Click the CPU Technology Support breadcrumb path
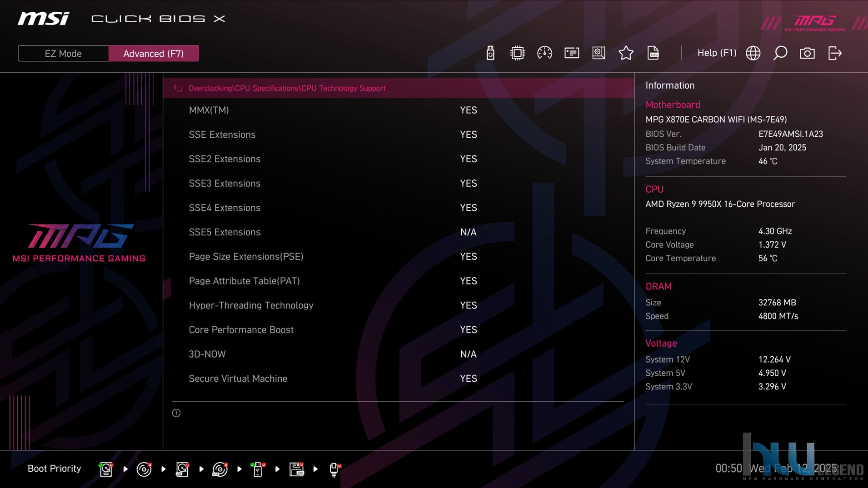 pos(287,88)
